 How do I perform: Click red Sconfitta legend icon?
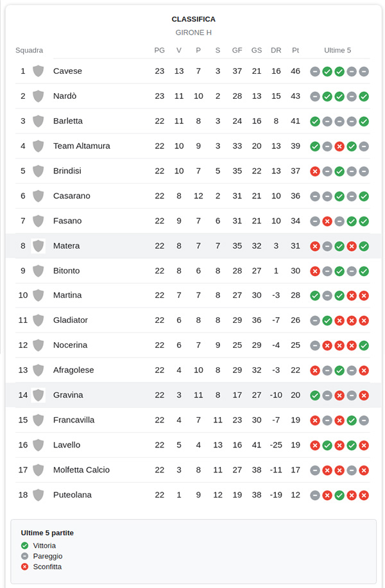[x=25, y=567]
